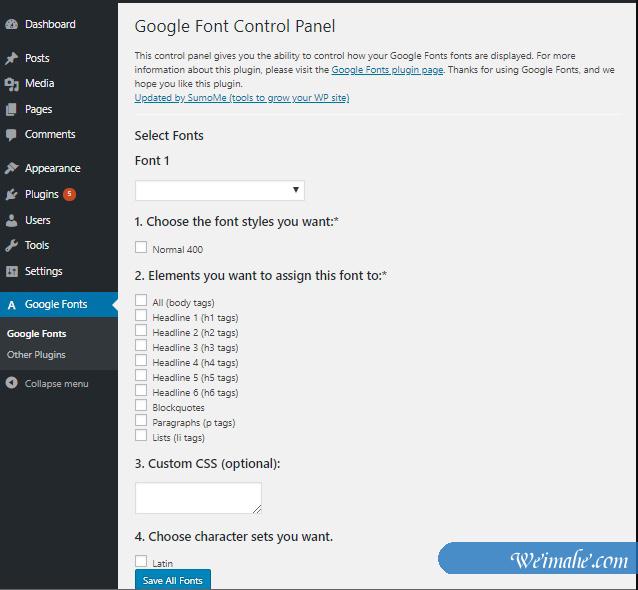Click inside the Custom CSS text area
638x590 pixels.
(198, 498)
